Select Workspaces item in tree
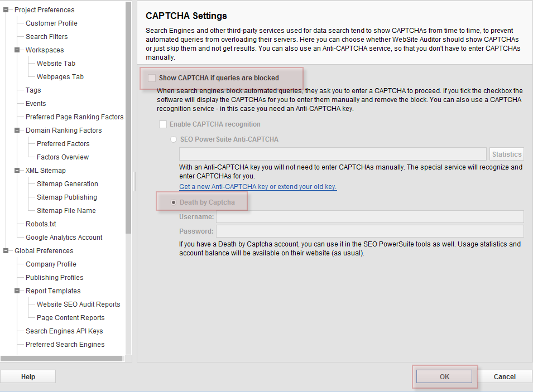Image resolution: width=533 pixels, height=392 pixels. [x=45, y=50]
